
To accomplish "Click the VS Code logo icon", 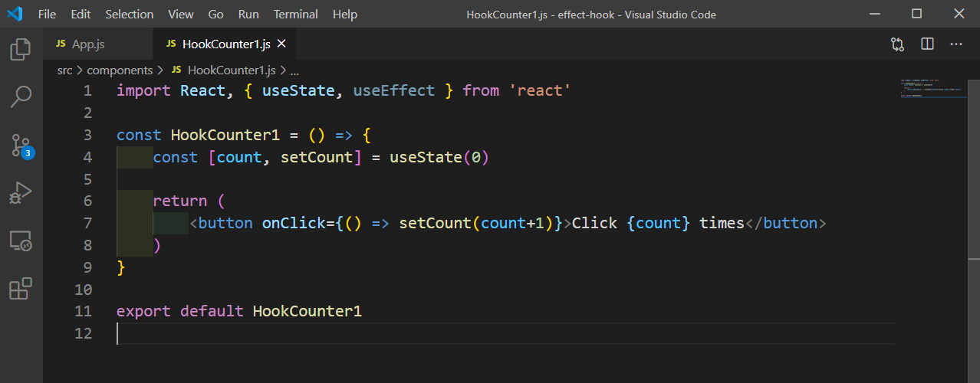I will 15,14.
